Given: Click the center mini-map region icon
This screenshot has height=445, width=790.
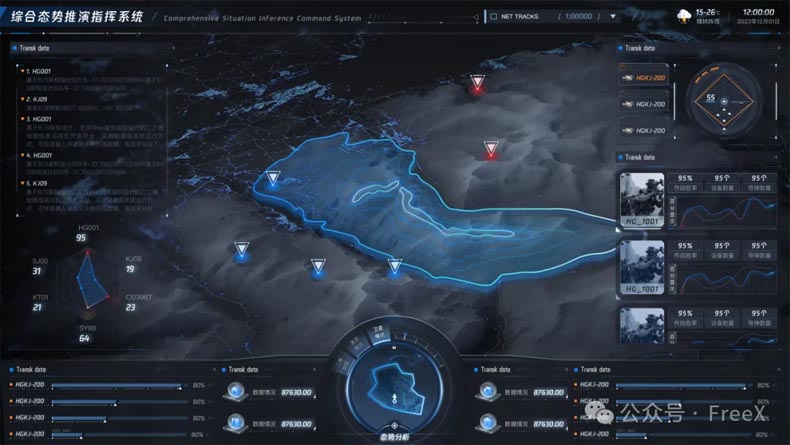Looking at the screenshot, I should point(394,386).
